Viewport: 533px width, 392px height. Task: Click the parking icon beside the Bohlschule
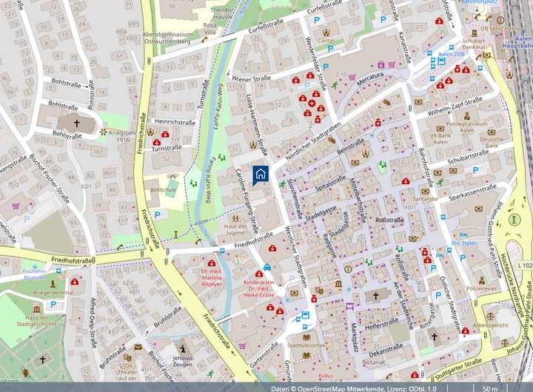pos(157,214)
